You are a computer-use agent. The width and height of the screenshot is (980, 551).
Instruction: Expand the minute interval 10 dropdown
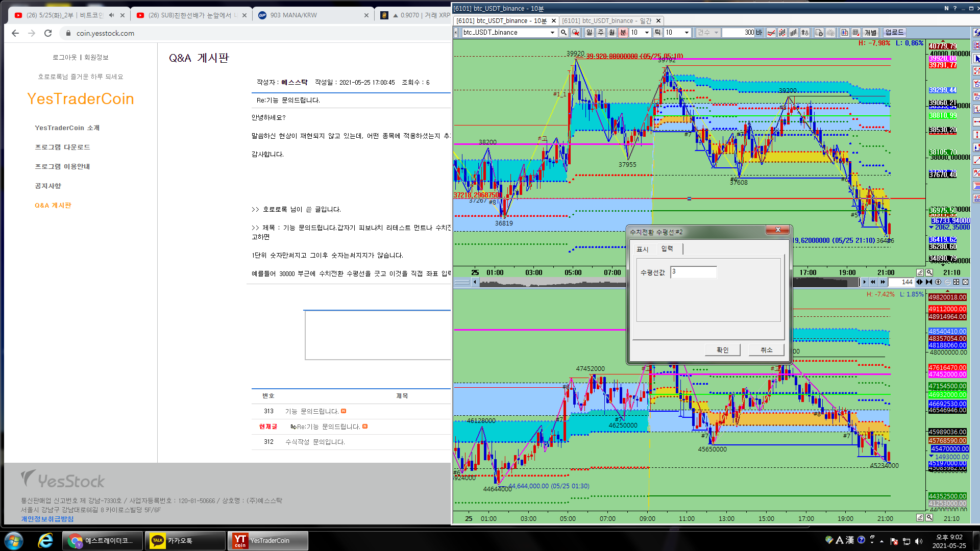tap(647, 33)
